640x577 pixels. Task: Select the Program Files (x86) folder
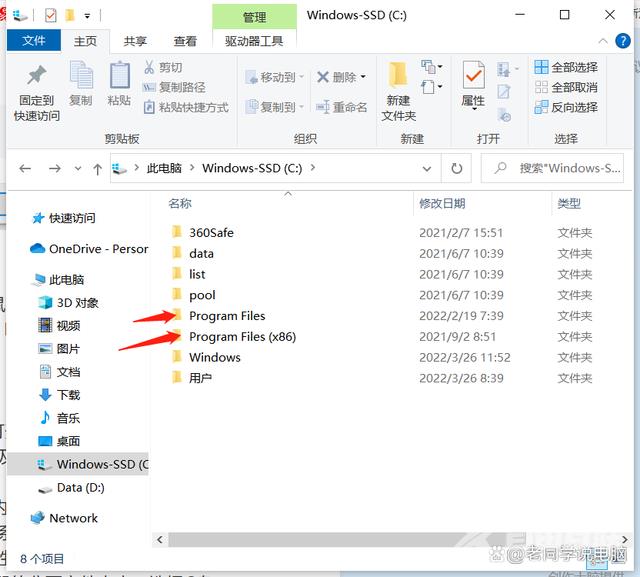point(242,337)
